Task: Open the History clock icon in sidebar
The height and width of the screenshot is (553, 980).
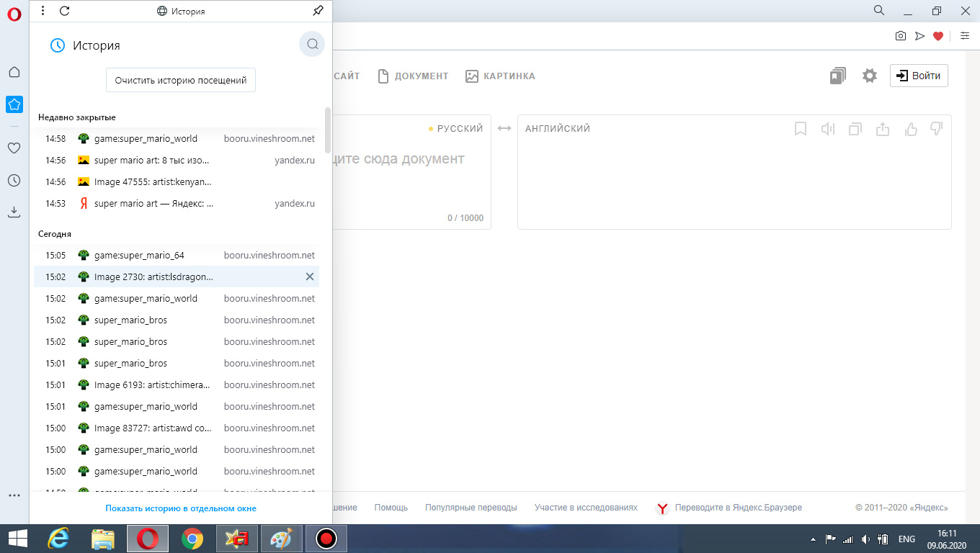Action: coord(14,180)
